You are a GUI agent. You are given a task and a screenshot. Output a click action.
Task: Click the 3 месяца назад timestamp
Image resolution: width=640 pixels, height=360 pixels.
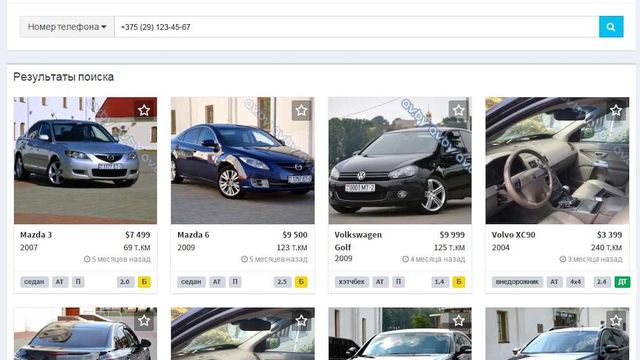pos(591,259)
